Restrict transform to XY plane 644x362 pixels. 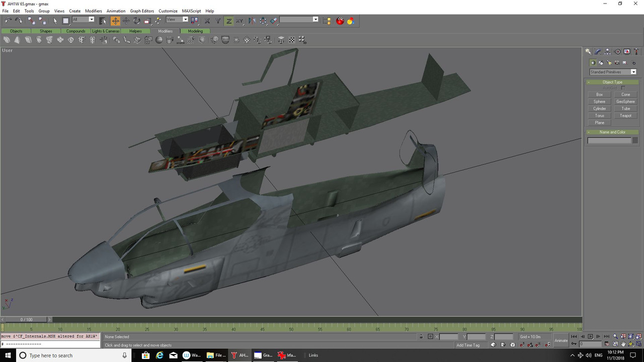[x=239, y=21]
